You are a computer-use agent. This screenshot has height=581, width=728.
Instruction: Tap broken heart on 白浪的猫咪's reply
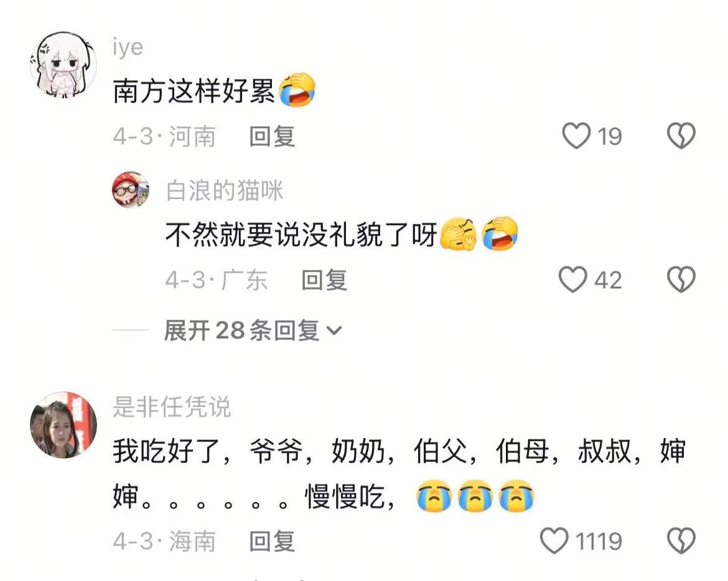click(681, 279)
